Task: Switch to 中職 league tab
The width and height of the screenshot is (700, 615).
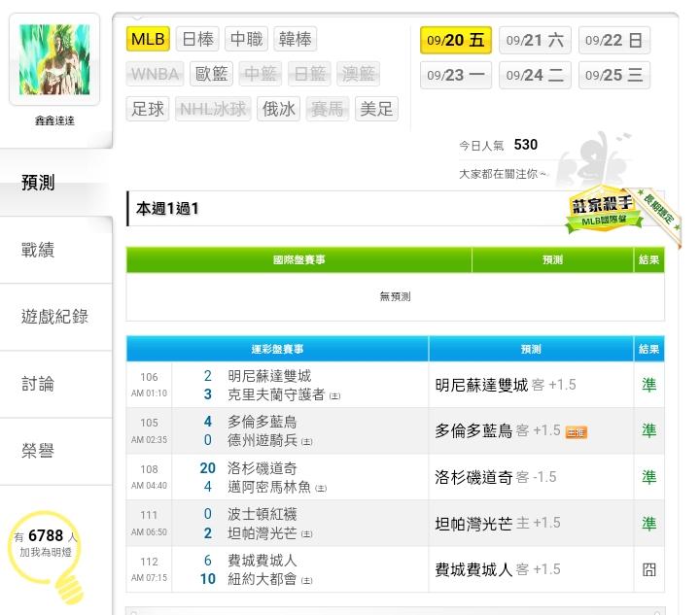Action: [x=246, y=39]
